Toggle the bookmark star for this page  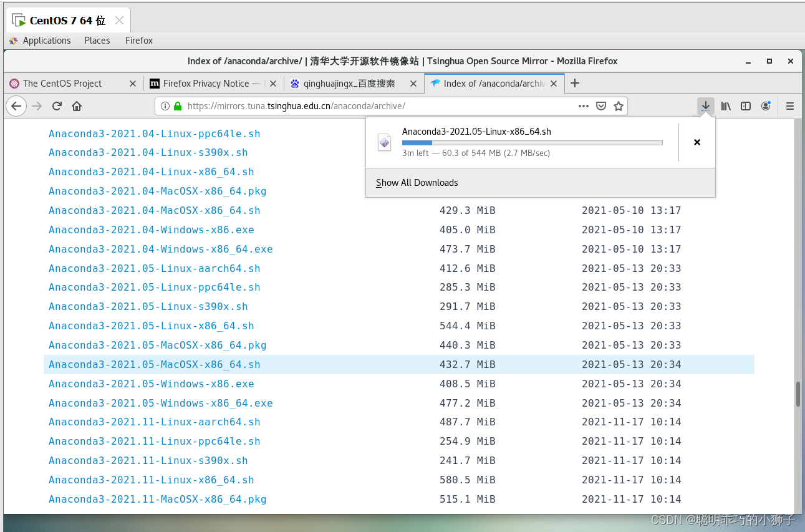click(618, 106)
